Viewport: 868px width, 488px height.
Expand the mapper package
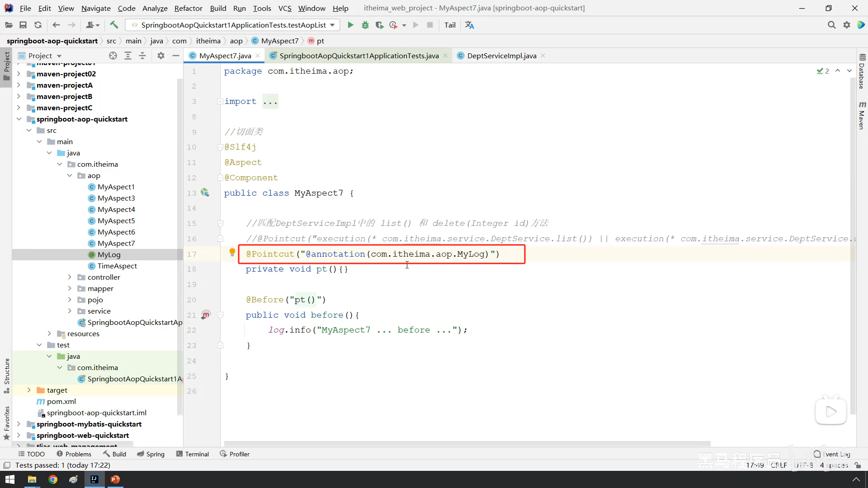tap(70, 288)
